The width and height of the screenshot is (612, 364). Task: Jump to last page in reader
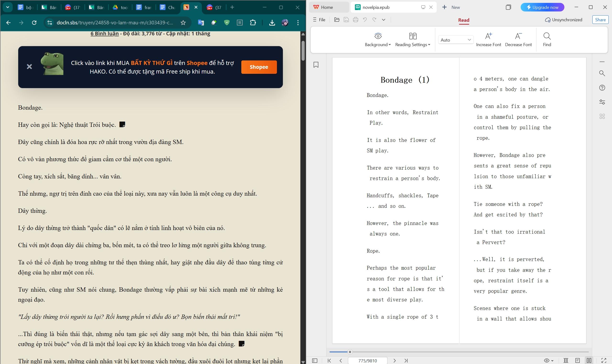click(406, 361)
